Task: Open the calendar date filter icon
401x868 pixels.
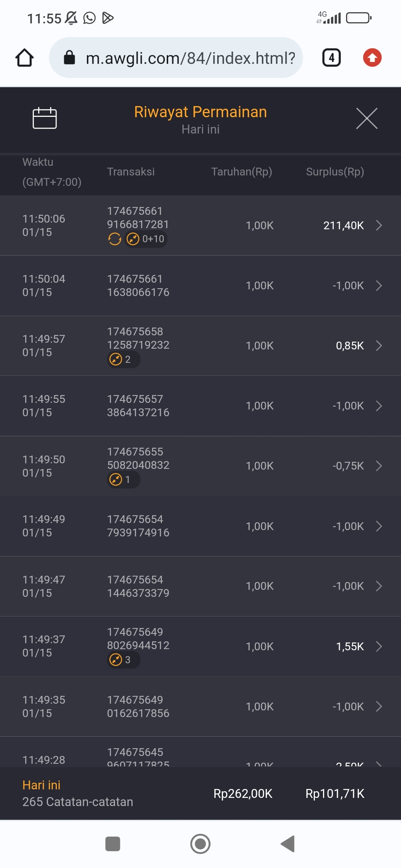Action: 45,118
